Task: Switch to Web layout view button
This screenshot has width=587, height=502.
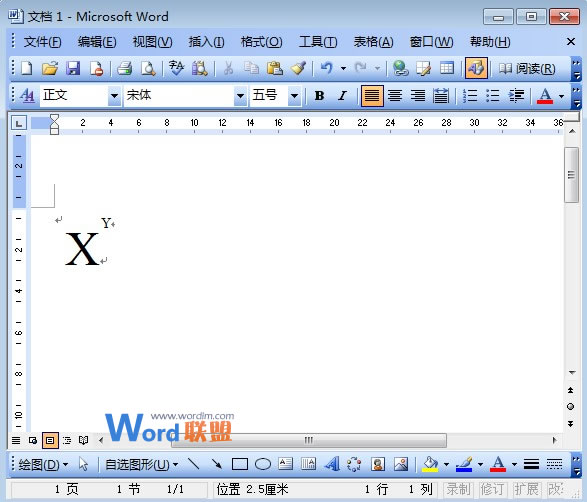Action: [33, 440]
